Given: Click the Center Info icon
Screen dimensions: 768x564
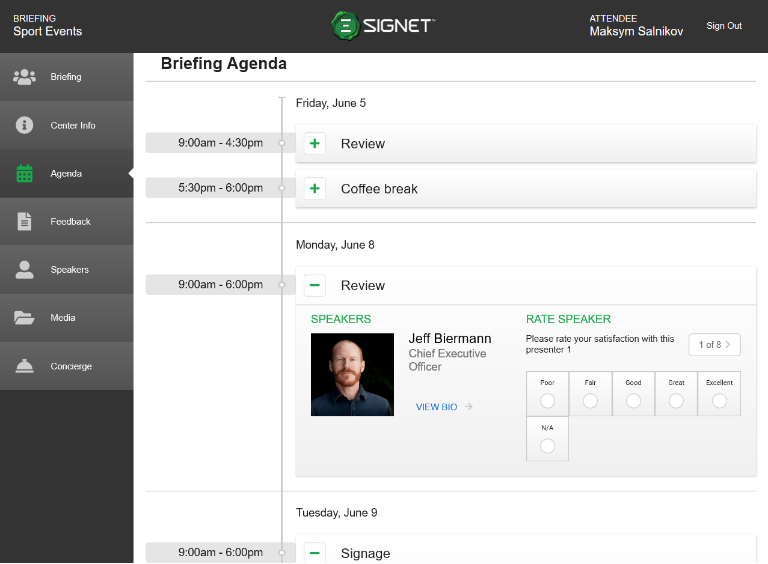Looking at the screenshot, I should tap(25, 125).
